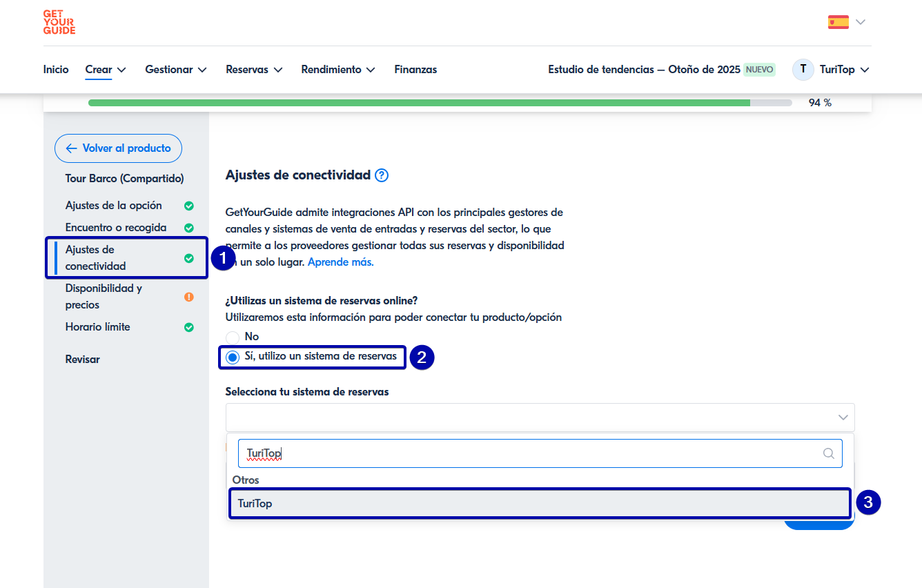Viewport: 922px width, 588px height.
Task: Go to the Finanzas menu item
Action: coord(415,70)
